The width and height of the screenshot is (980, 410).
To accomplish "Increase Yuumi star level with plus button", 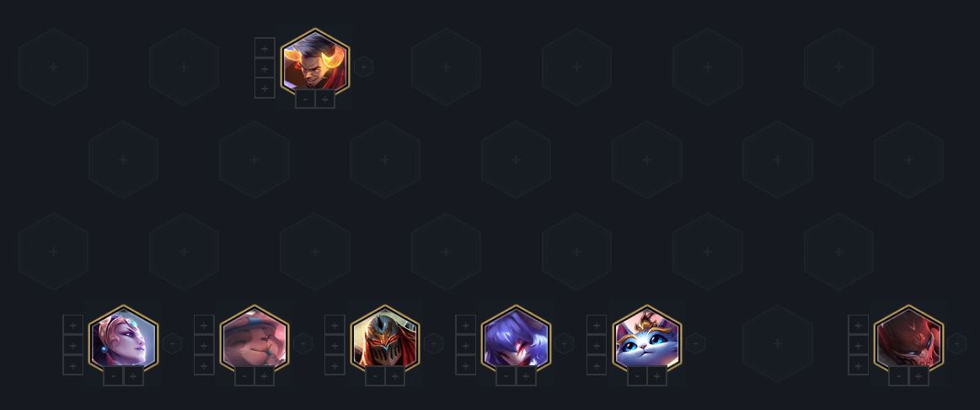I will tap(657, 376).
